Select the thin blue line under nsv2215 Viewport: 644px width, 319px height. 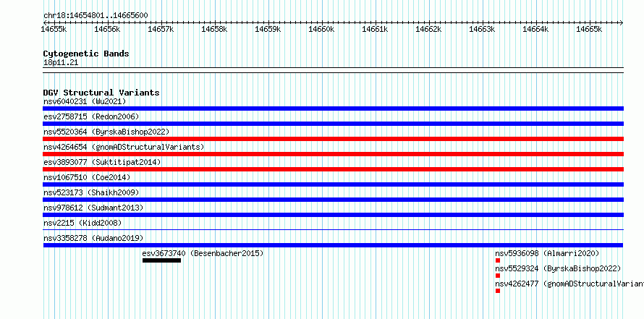(x=333, y=230)
